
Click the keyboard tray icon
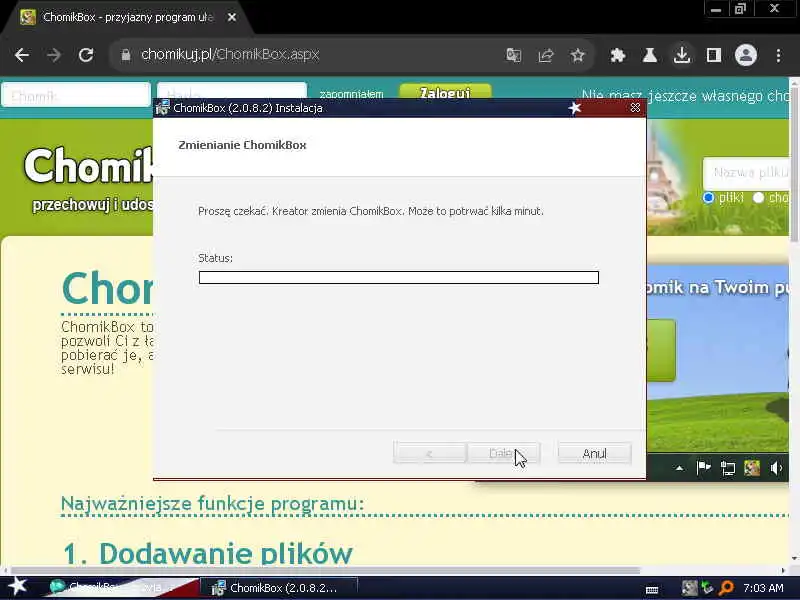652,589
